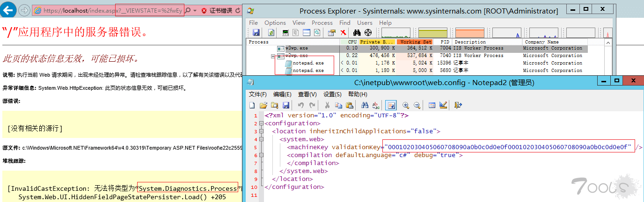Toggle the process tree view icon in Process Explorer
This screenshot has height=202, width=644.
click(x=295, y=32)
